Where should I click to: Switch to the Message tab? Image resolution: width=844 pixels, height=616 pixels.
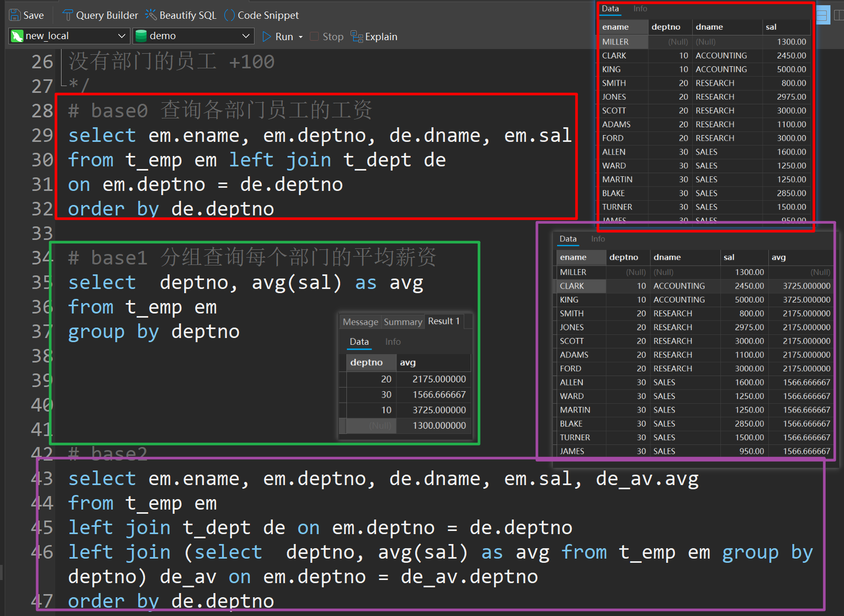pos(360,322)
